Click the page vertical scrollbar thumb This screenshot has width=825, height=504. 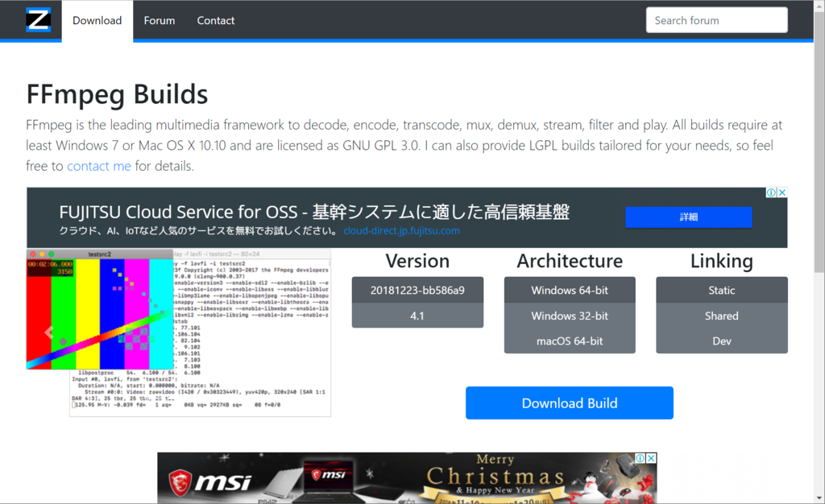(x=819, y=141)
